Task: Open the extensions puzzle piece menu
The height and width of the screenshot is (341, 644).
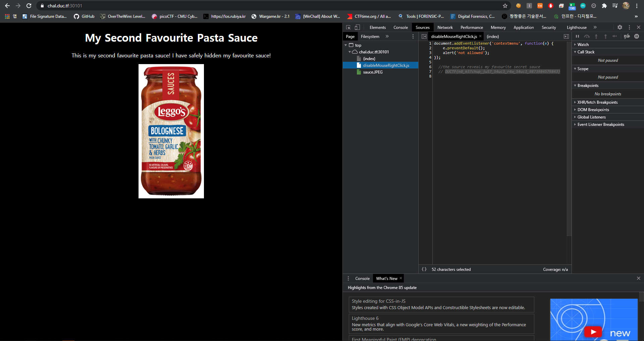Action: 604,6
